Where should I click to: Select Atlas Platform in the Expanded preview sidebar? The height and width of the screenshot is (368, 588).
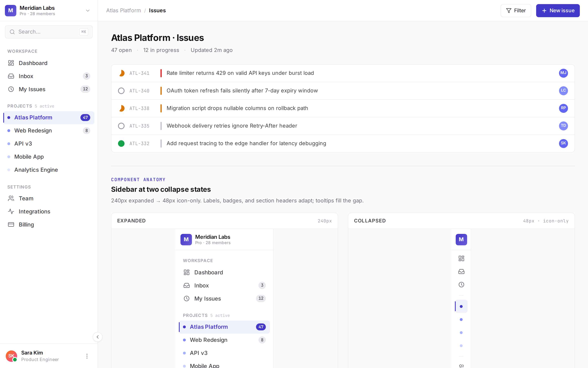(224, 327)
